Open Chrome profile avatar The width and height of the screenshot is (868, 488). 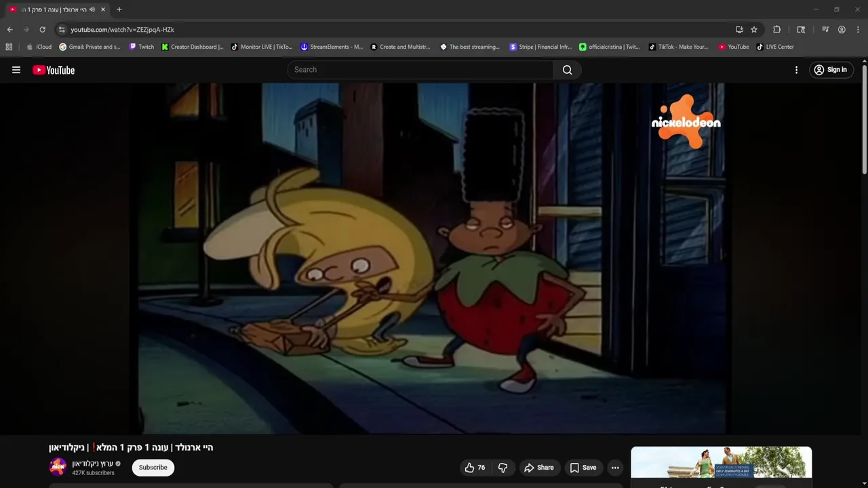click(x=842, y=30)
